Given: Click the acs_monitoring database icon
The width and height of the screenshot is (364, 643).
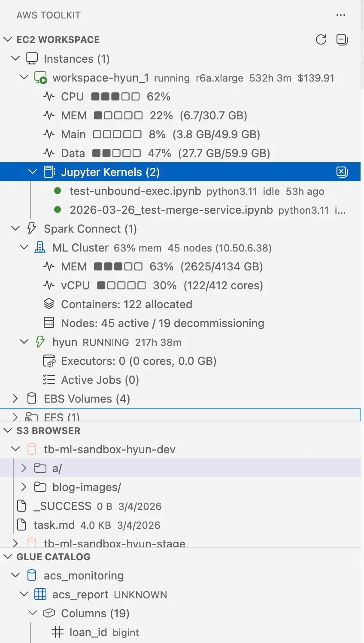Looking at the screenshot, I should pos(32,576).
